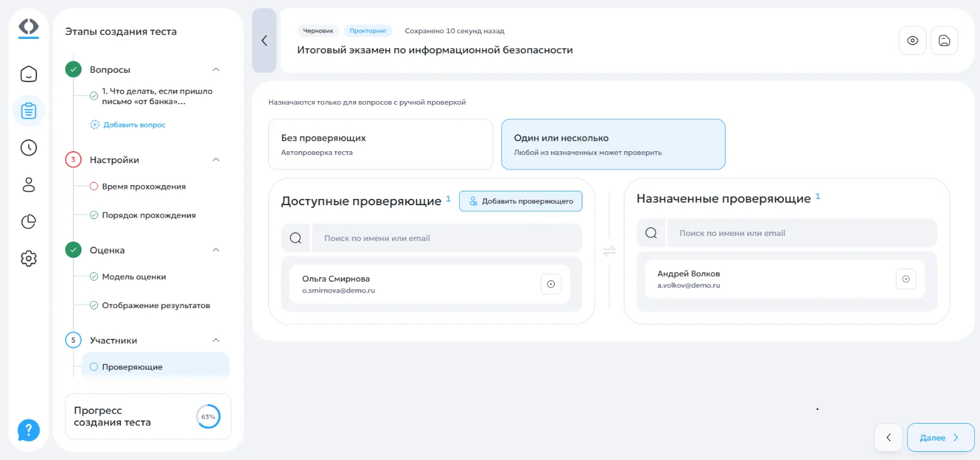Collapse the 'Участники' section
The width and height of the screenshot is (980, 460).
pyautogui.click(x=216, y=340)
